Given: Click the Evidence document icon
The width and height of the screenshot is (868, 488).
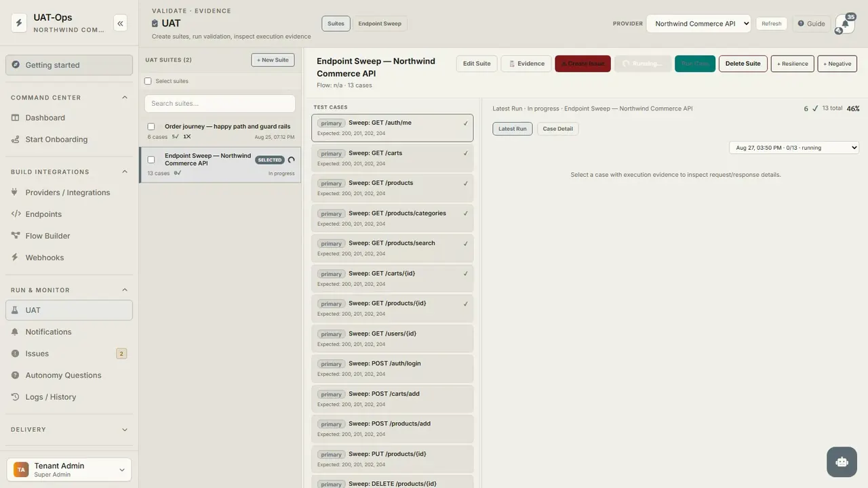Looking at the screenshot, I should (512, 64).
